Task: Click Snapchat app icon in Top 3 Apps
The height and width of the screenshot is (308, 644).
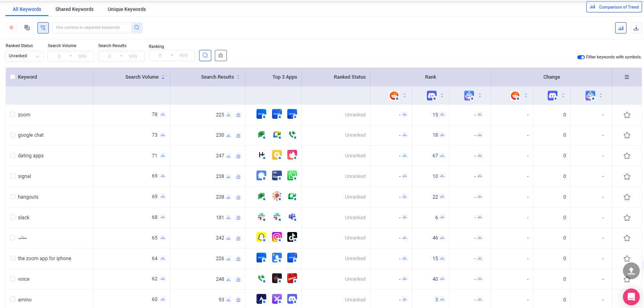Action: [261, 237]
